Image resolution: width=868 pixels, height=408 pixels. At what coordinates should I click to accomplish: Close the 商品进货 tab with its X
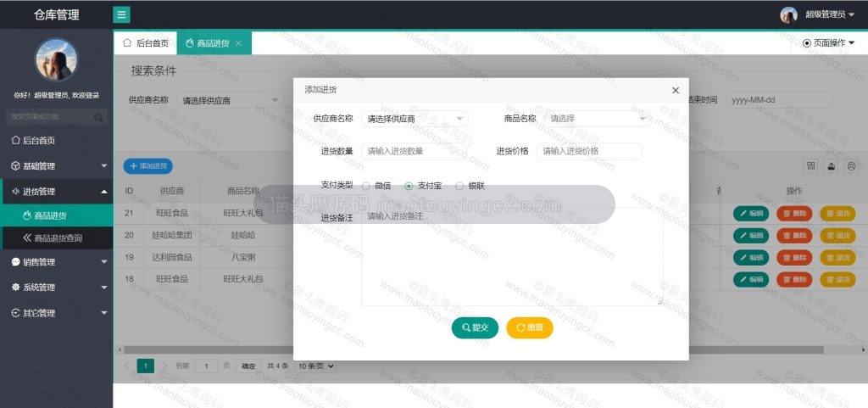[238, 43]
